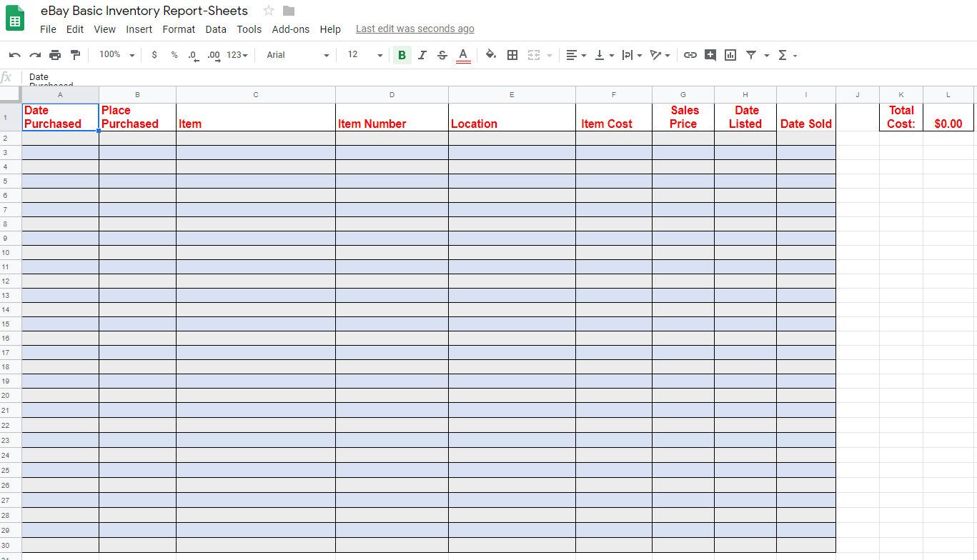The height and width of the screenshot is (560, 977).
Task: Select column C header
Action: [256, 95]
